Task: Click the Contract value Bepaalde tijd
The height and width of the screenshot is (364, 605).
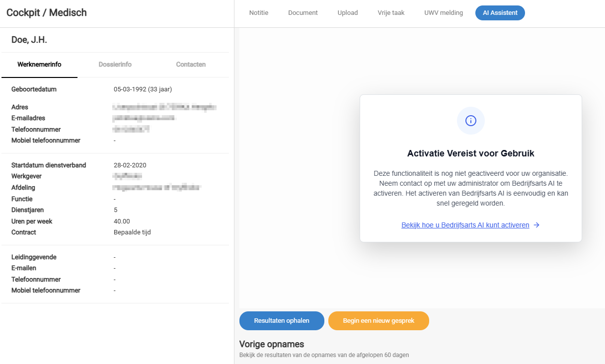Action: tap(132, 232)
